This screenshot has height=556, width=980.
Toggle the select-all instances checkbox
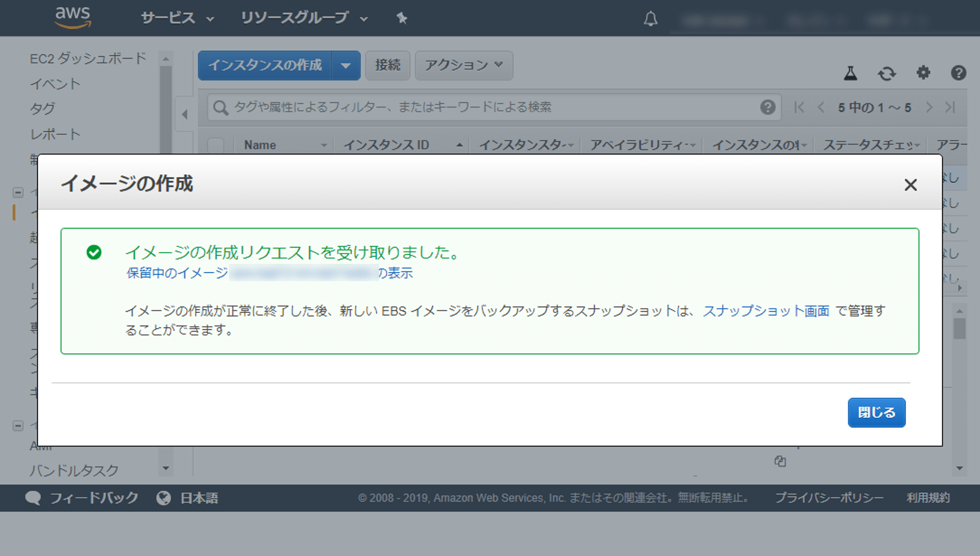[x=216, y=145]
